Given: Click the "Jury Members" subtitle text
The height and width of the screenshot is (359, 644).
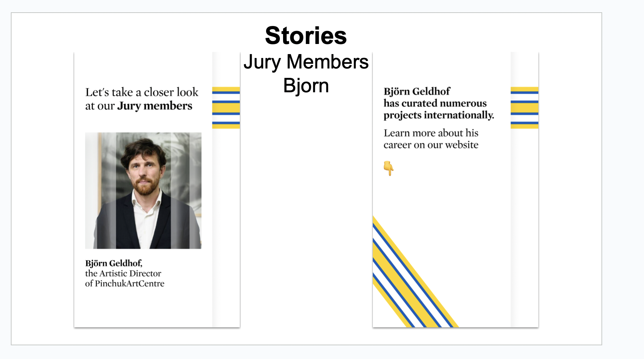Looking at the screenshot, I should 306,62.
